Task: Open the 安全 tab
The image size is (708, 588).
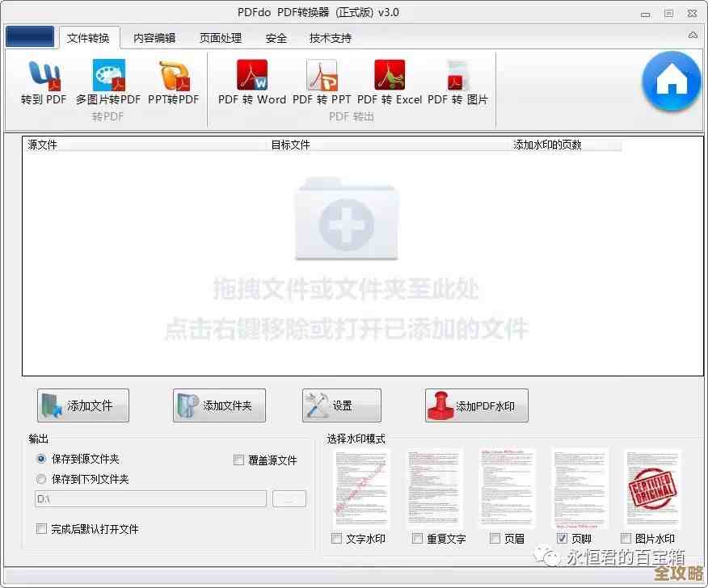Action: tap(276, 37)
